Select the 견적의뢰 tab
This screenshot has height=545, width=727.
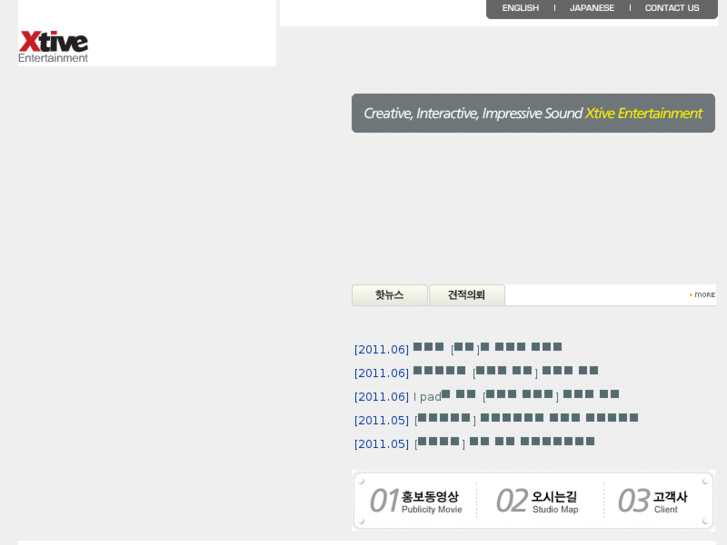pyautogui.click(x=466, y=295)
